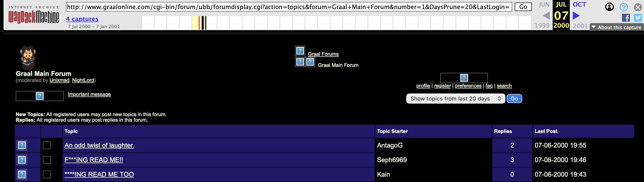Click last post 07-06-2000 19:43

pyautogui.click(x=560, y=174)
